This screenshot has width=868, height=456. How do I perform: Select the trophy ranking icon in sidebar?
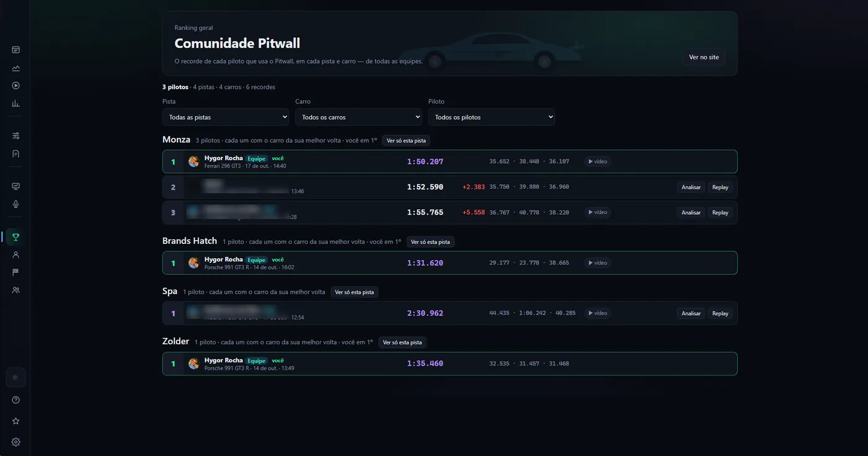15,236
